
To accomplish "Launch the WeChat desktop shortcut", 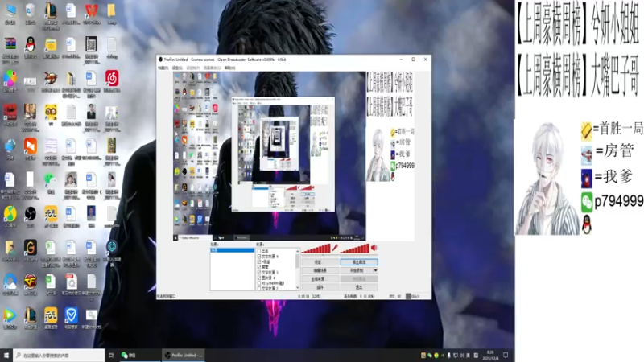I will coord(51,179).
